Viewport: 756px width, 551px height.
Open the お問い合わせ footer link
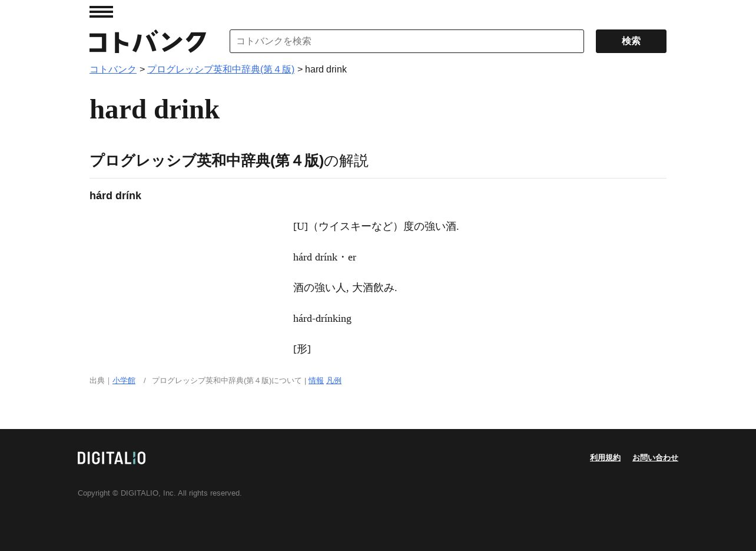pos(655,458)
